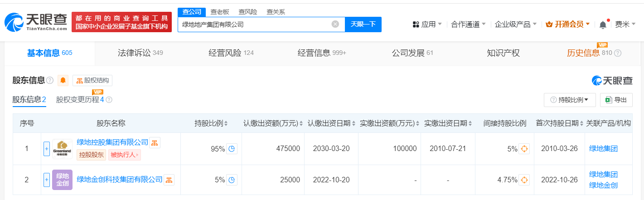View equity structure icon for 绿地金创科技集团有限公司
Viewport: 644px width, 200px height.
(169, 180)
